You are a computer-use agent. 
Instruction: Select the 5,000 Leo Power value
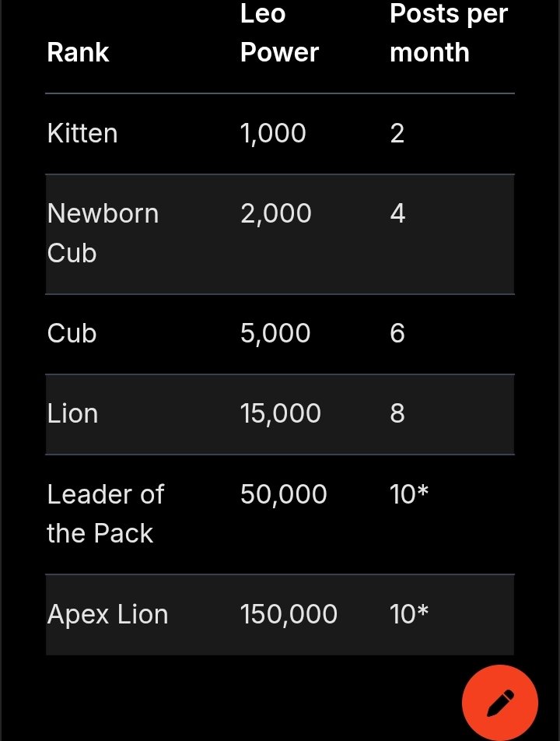275,333
